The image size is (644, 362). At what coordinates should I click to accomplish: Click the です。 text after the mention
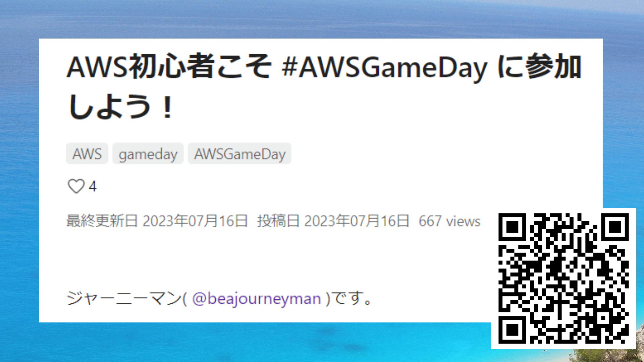point(353,298)
